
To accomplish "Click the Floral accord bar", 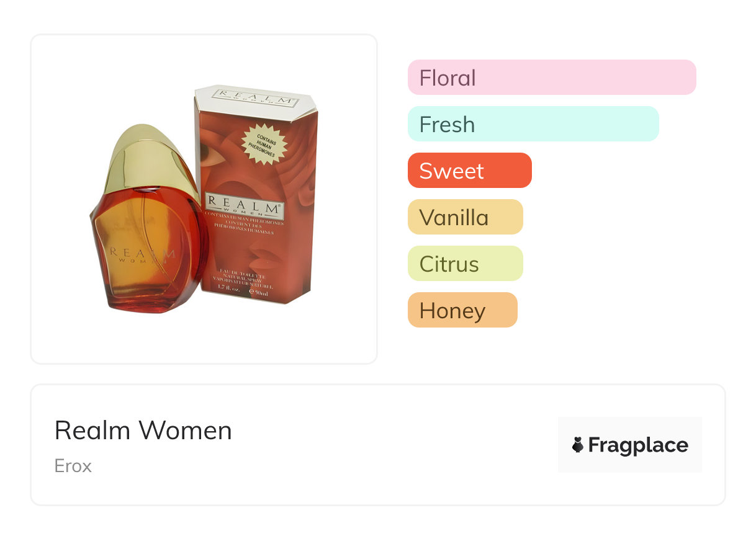I will tap(551, 78).
